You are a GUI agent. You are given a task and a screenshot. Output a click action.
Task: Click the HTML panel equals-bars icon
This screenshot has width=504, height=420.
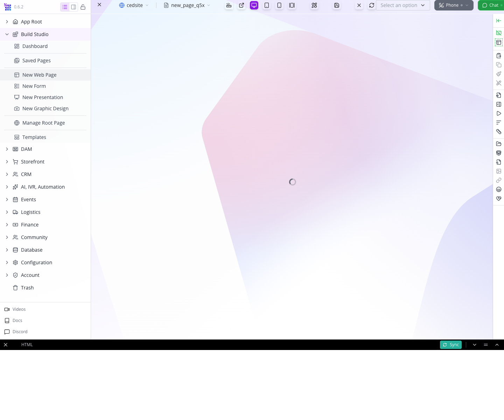click(486, 345)
